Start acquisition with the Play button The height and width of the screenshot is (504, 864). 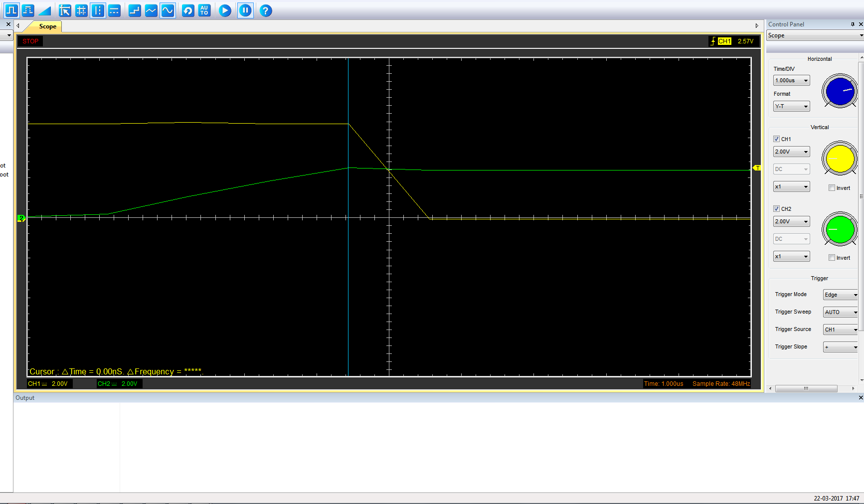(225, 10)
